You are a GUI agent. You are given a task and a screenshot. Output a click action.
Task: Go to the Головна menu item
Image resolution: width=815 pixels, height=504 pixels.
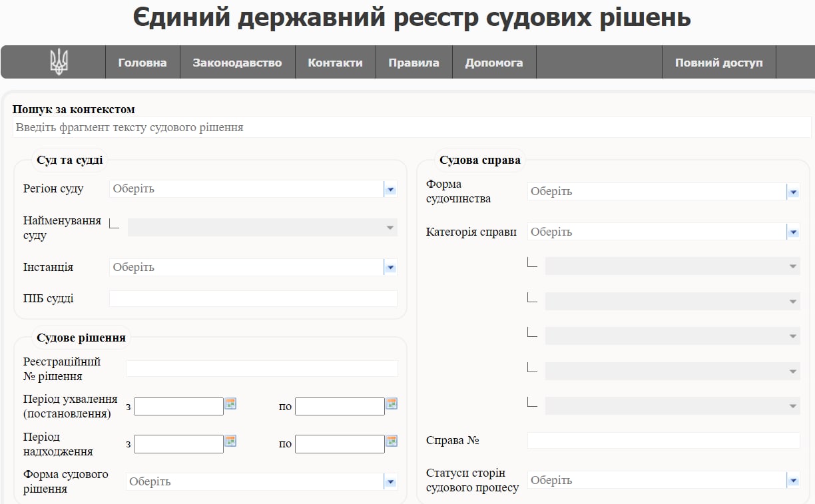(x=142, y=63)
